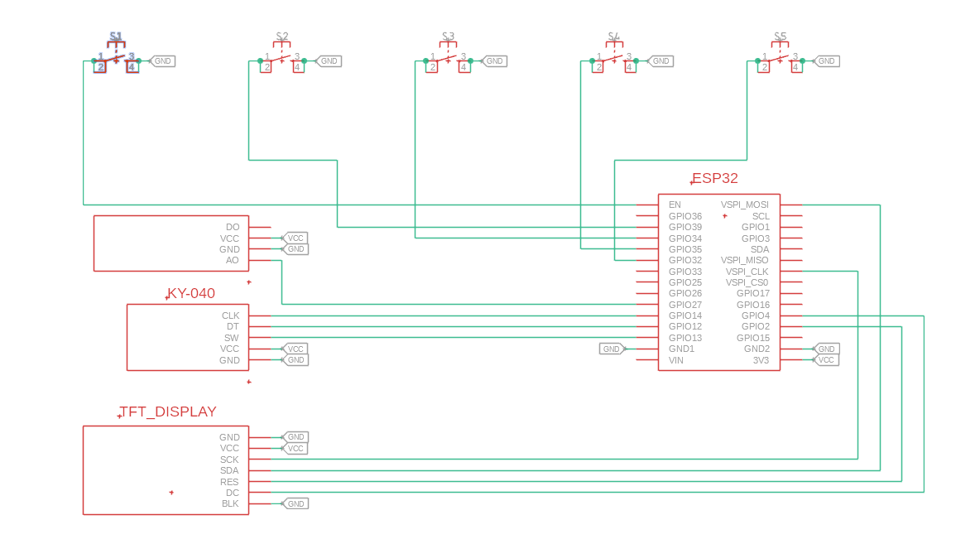This screenshot has width=980, height=544.
Task: Click the SCL pin label on ESP32
Action: pyautogui.click(x=761, y=216)
